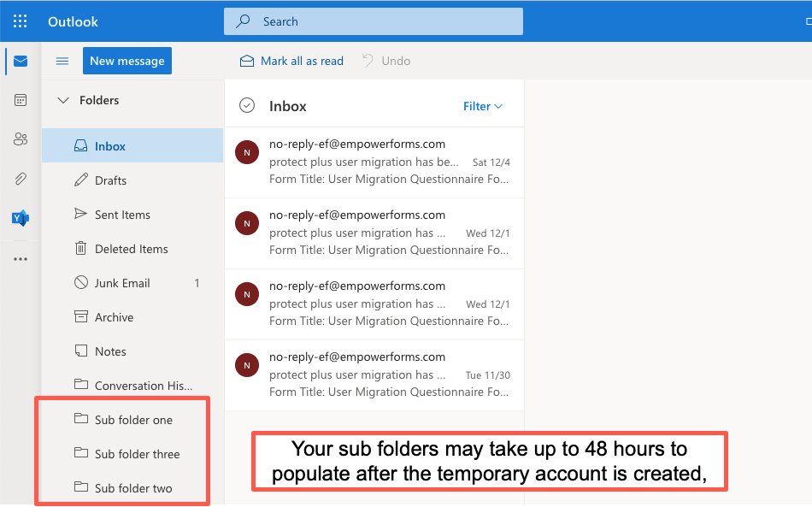This screenshot has width=812, height=507.
Task: Toggle the hamburger navigation pane icon
Action: 62,62
